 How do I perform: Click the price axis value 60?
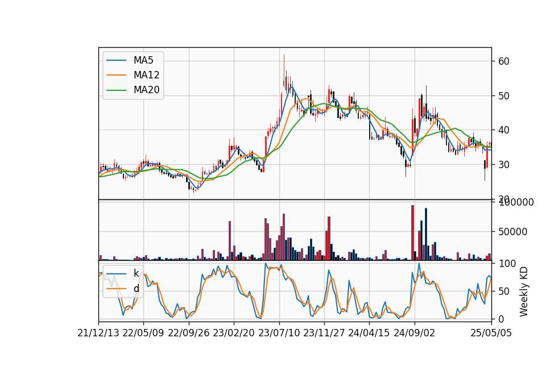coord(504,61)
